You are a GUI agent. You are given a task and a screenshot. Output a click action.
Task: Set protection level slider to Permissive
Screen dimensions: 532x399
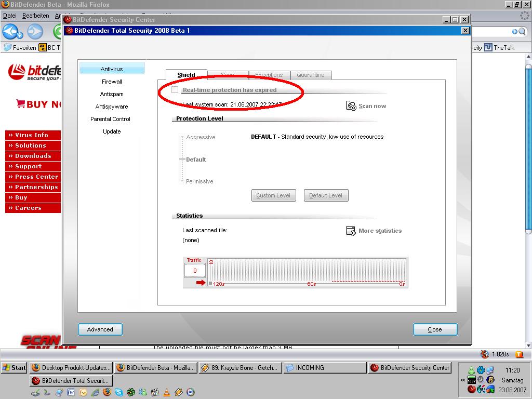pos(199,181)
